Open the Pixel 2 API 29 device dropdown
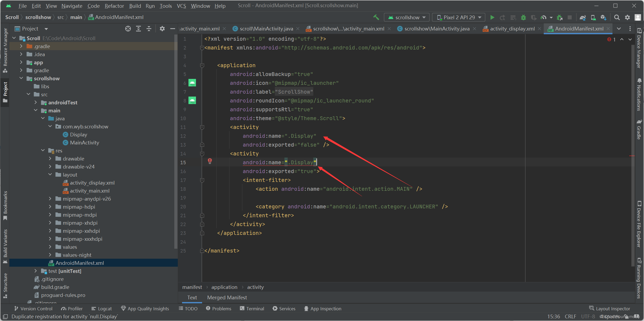The width and height of the screenshot is (644, 321). point(458,17)
